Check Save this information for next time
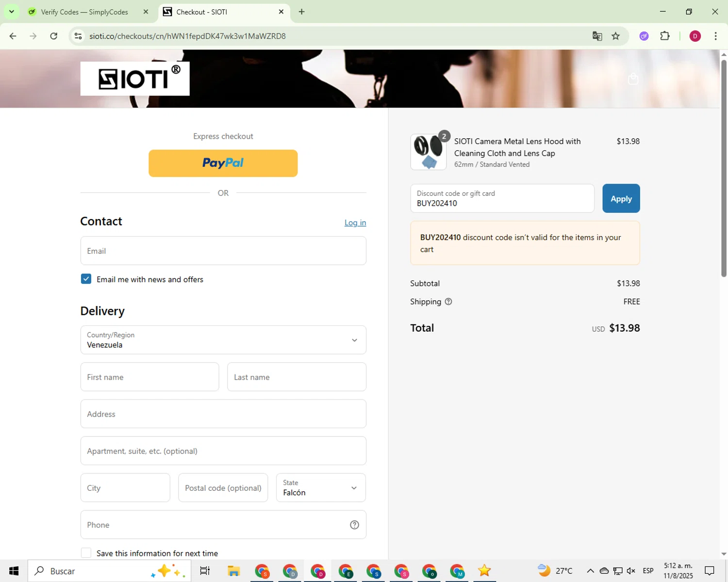Image resolution: width=728 pixels, height=582 pixels. click(86, 553)
